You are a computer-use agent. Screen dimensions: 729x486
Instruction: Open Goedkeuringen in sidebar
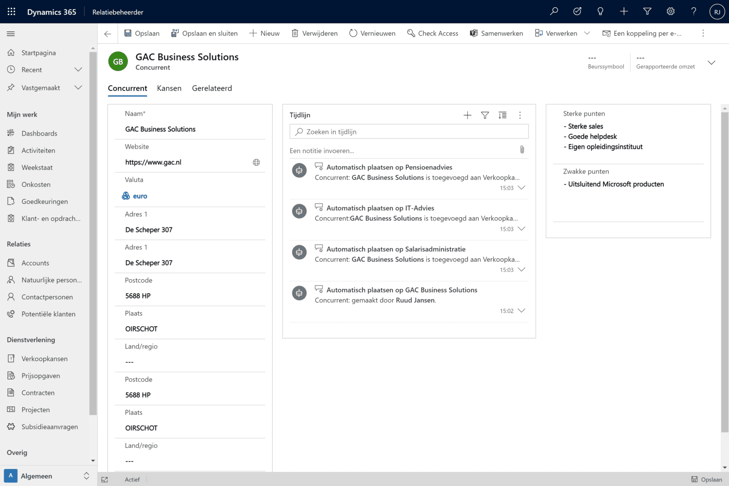pyautogui.click(x=45, y=201)
